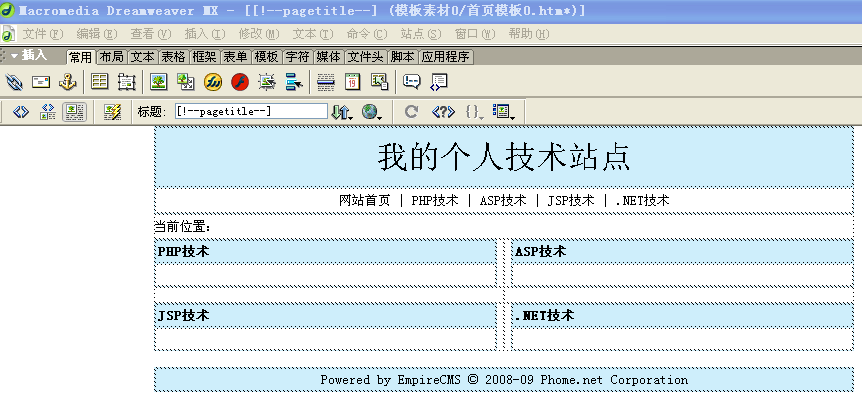Open the 修改 menu
The height and width of the screenshot is (403, 862).
point(254,33)
